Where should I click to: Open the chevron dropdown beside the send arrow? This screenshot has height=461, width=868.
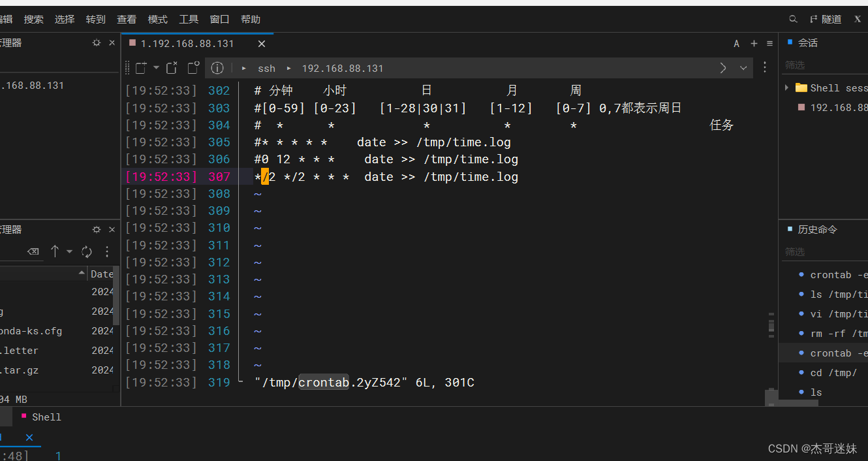pyautogui.click(x=743, y=68)
